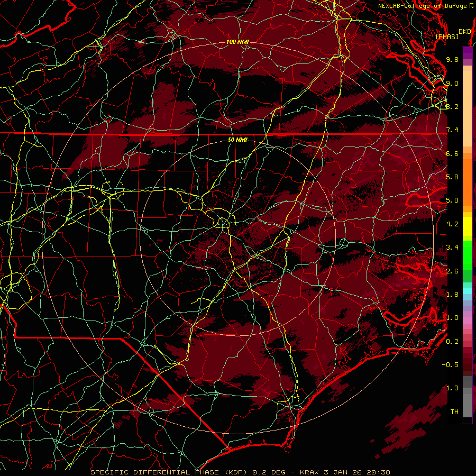Select the pink swatch in color bar

(x=467, y=321)
